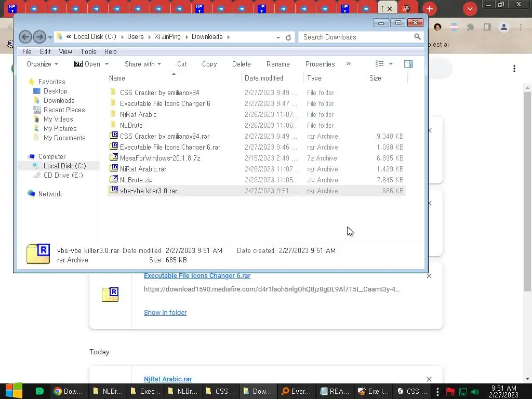Open Chrome downloads page three-dot menu
Viewport: 532px width, 399px height.
click(x=514, y=69)
